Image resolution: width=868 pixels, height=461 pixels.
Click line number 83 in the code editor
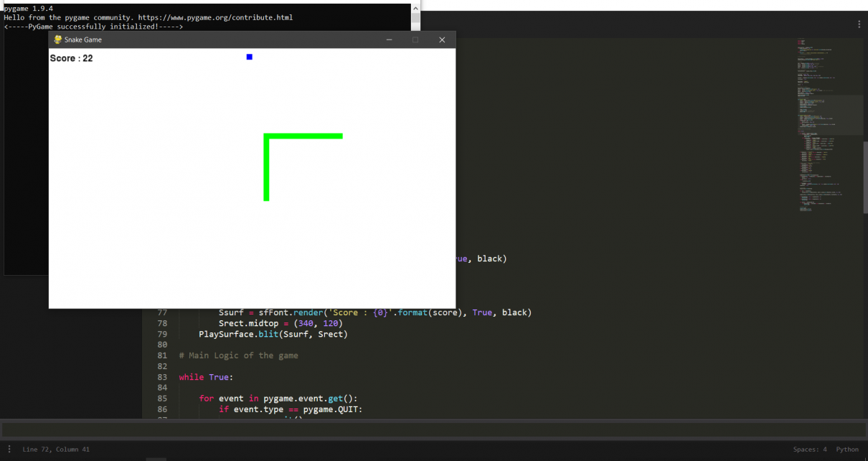162,377
